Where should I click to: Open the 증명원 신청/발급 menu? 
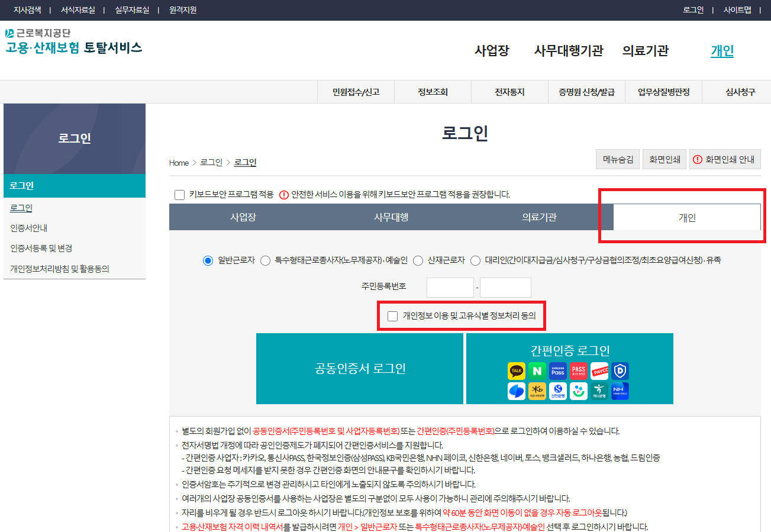586,92
